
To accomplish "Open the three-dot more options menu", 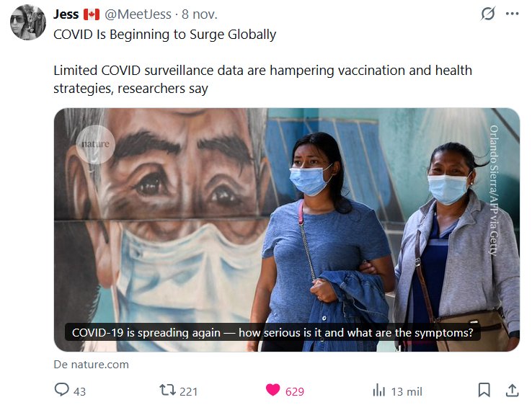I will tap(512, 14).
